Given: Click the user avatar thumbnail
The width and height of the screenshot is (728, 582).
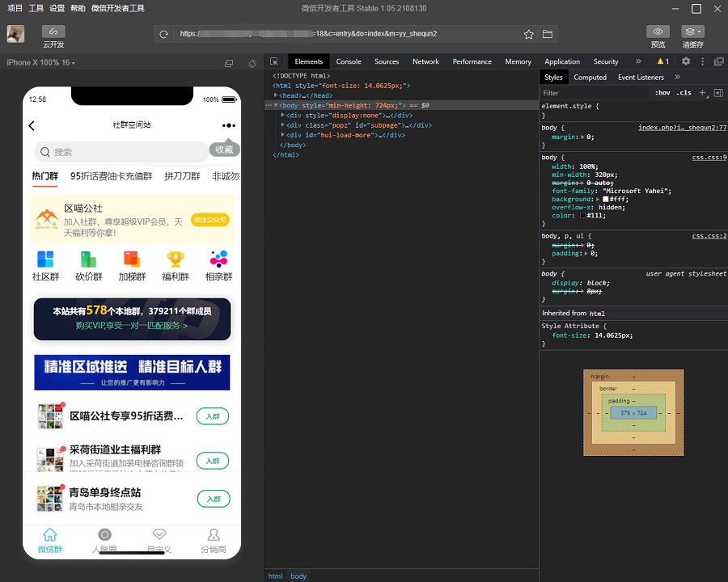Looking at the screenshot, I should (15, 34).
